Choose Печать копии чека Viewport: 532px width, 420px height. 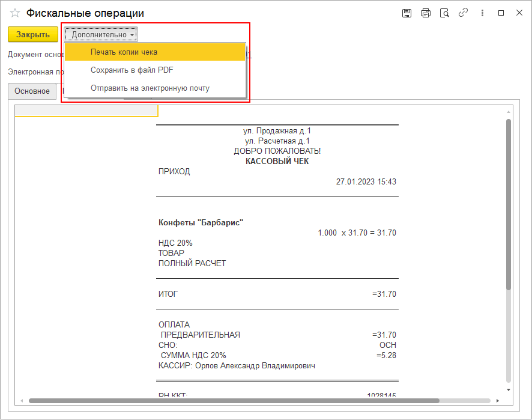[x=155, y=52]
